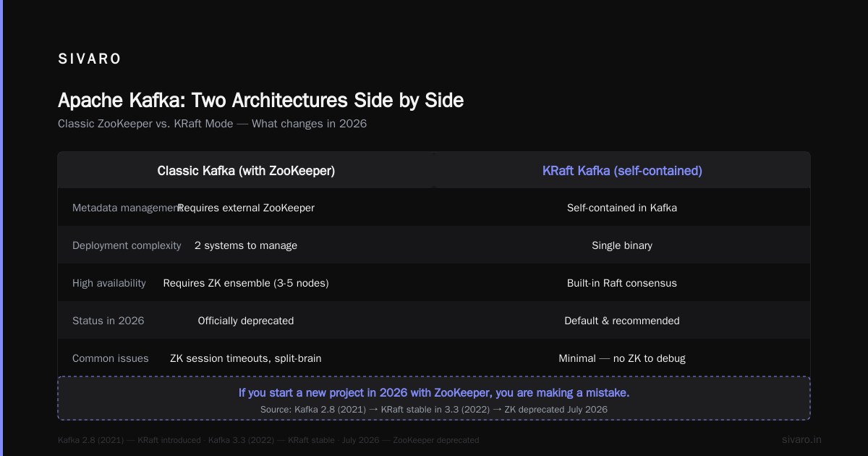Select 'Self-contained in Kafka' cell
868x456 pixels.
[622, 208]
